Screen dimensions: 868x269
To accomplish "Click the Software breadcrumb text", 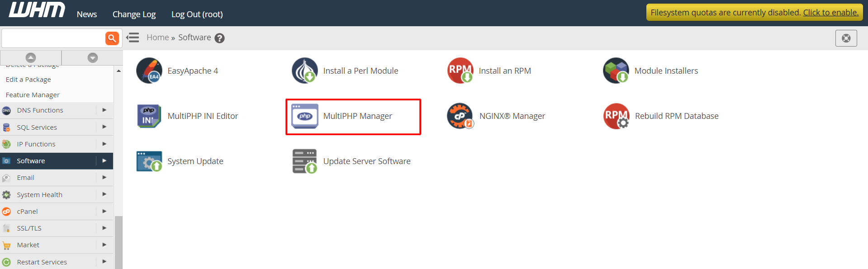I will point(194,38).
